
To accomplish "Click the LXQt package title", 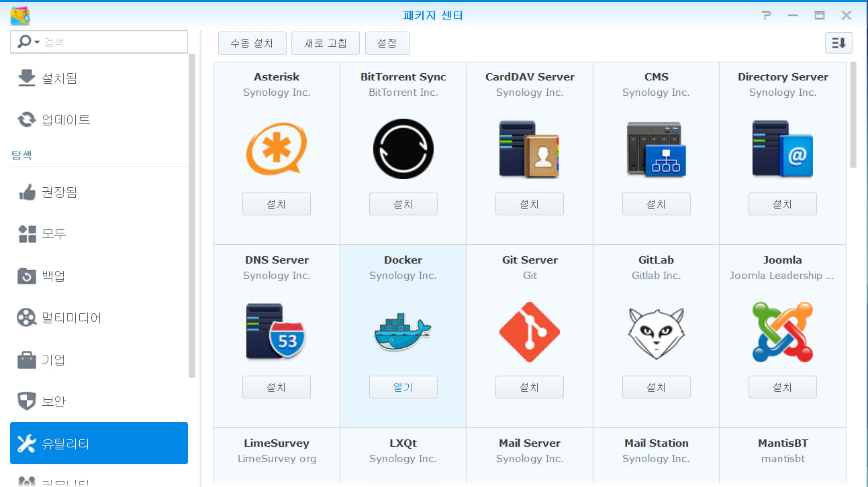I will point(403,443).
